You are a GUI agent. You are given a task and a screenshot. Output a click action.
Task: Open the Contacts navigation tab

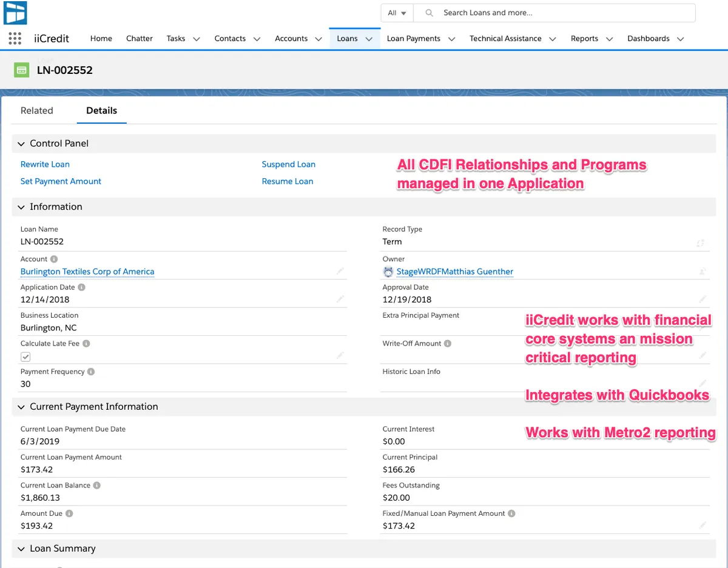tap(230, 38)
